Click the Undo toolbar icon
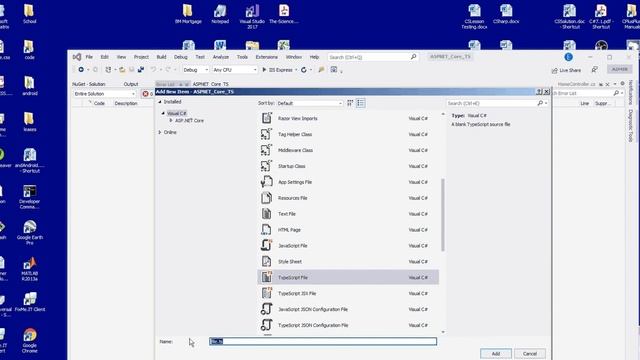The width and height of the screenshot is (640, 360). 153,70
